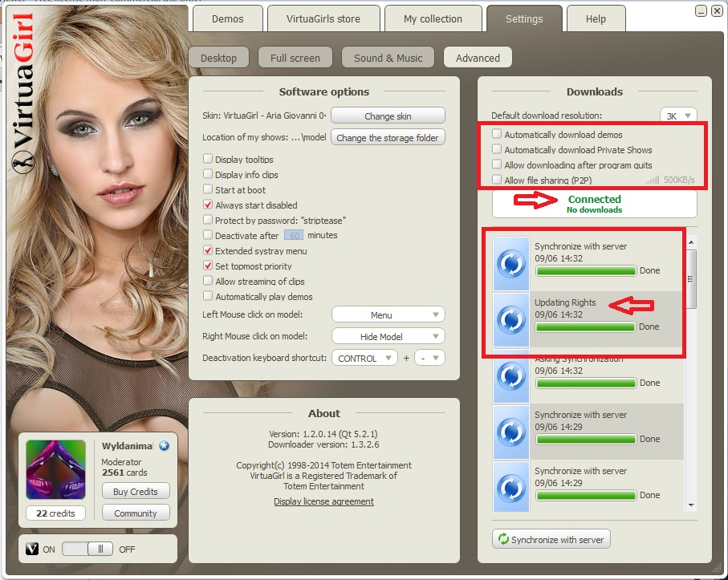Click sync icon for Updating Rights entry
This screenshot has height=580, width=728.
click(x=511, y=320)
